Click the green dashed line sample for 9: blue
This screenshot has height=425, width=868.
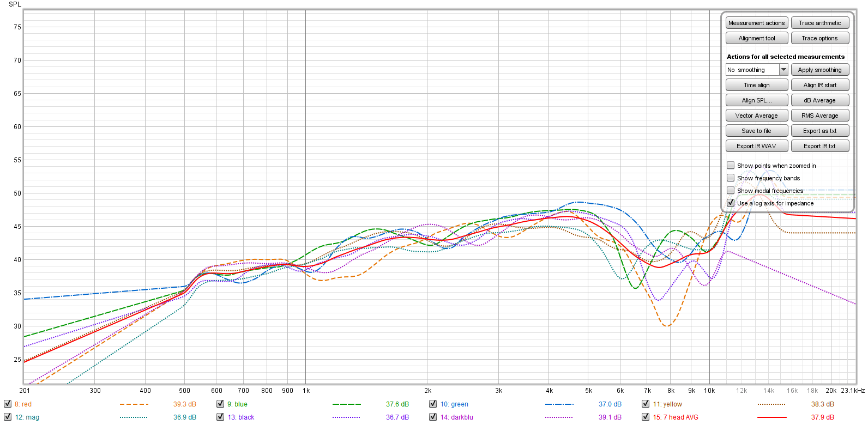347,404
